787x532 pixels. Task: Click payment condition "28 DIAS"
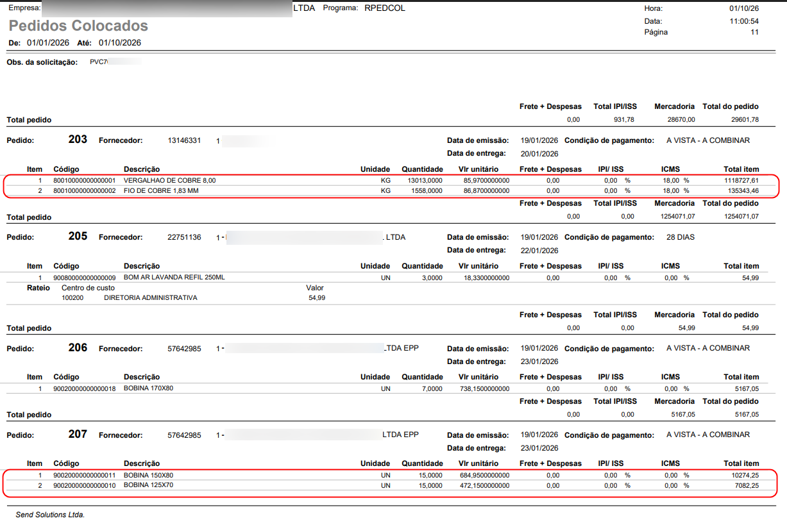pos(681,237)
